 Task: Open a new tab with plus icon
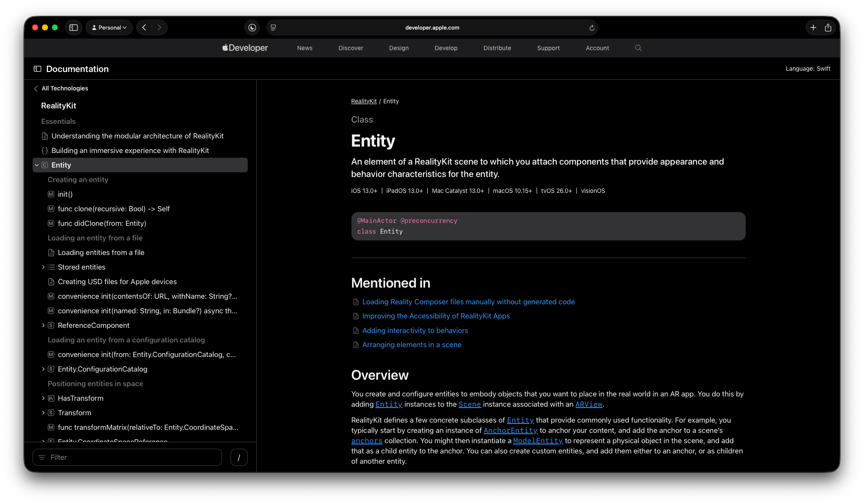(x=813, y=27)
